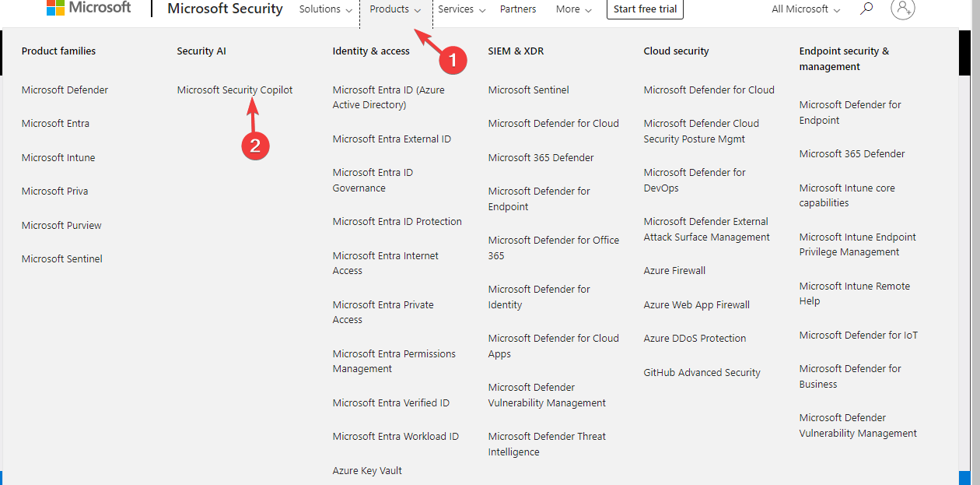Viewport: 980px width, 485px height.
Task: Open Microsoft Entra Private Access
Action: click(x=383, y=312)
